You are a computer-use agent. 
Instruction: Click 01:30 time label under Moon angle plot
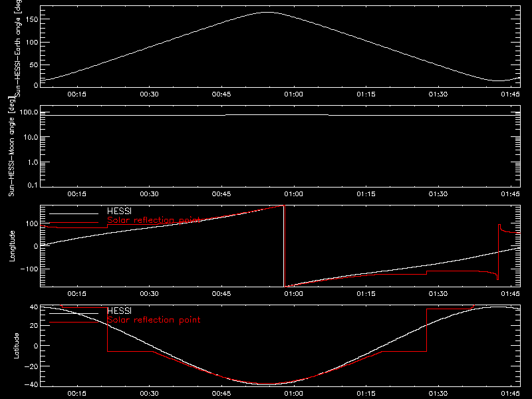point(438,194)
